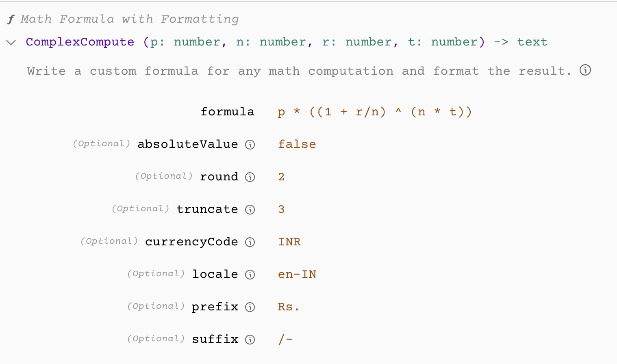Click the round value showing 2
This screenshot has height=364, width=617.
[x=281, y=177]
